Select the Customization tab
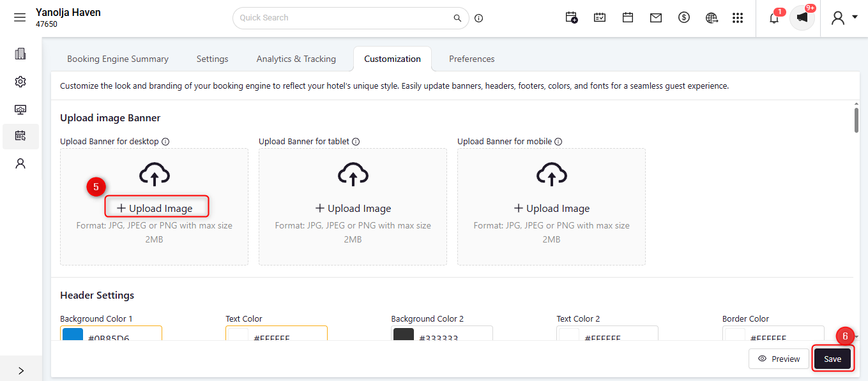The height and width of the screenshot is (381, 868). pyautogui.click(x=392, y=59)
